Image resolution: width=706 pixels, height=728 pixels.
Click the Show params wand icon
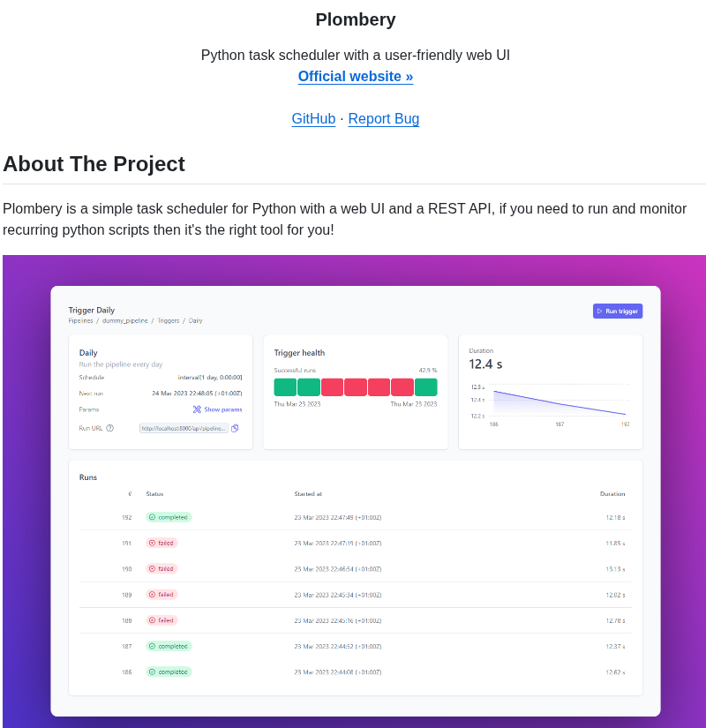(x=197, y=409)
